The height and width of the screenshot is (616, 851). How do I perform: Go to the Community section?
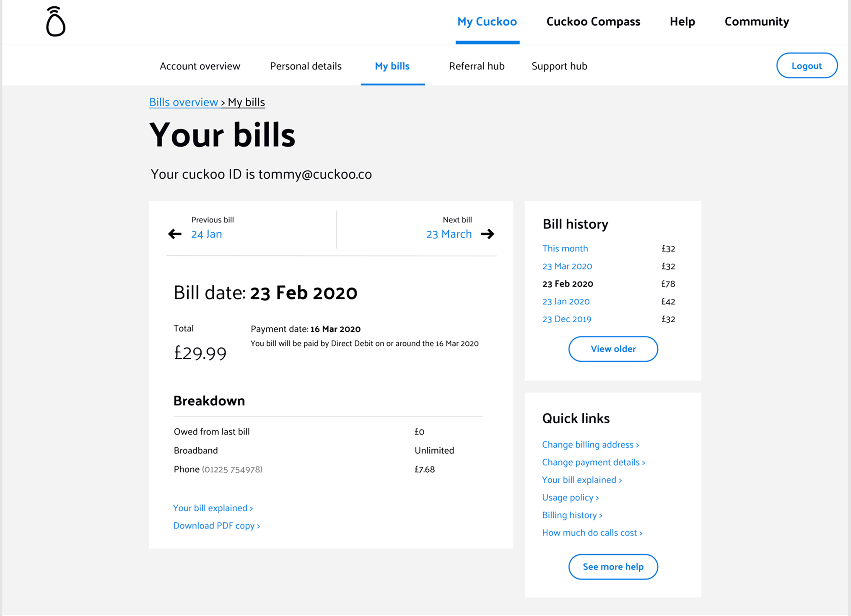tap(756, 22)
